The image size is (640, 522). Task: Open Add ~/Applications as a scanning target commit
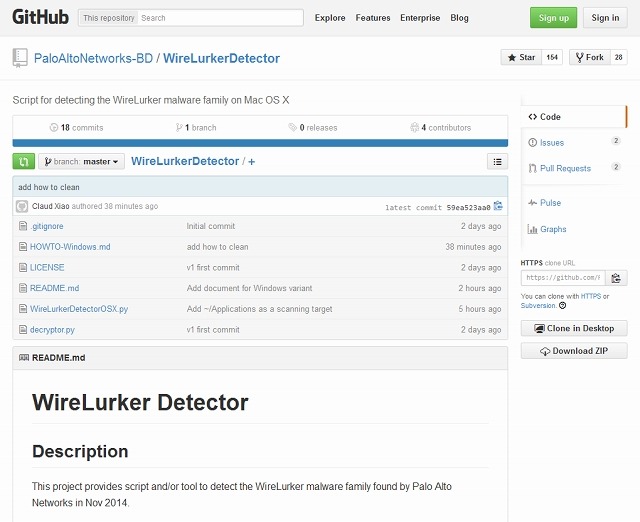point(259,309)
